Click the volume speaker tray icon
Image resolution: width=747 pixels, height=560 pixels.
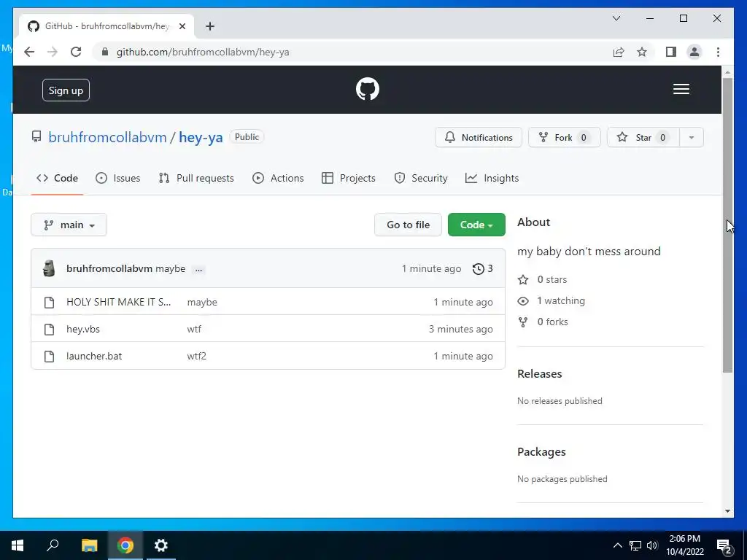click(x=652, y=545)
